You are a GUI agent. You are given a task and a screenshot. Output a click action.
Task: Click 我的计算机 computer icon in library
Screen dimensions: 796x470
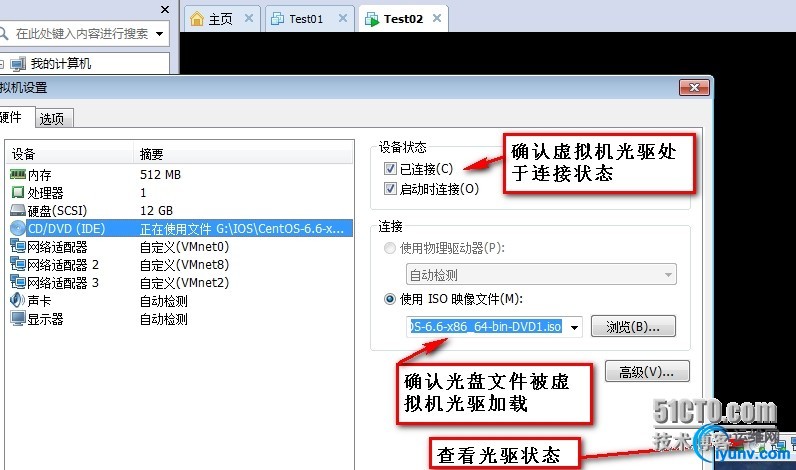[x=18, y=64]
